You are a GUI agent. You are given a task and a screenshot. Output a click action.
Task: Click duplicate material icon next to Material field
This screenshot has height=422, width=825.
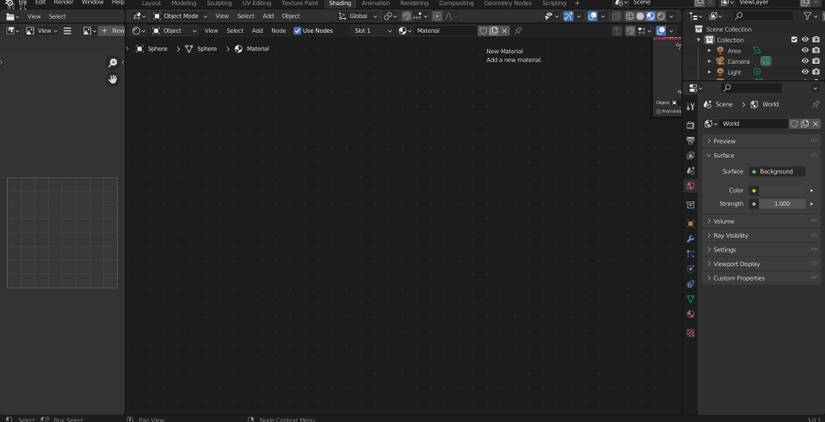point(494,31)
